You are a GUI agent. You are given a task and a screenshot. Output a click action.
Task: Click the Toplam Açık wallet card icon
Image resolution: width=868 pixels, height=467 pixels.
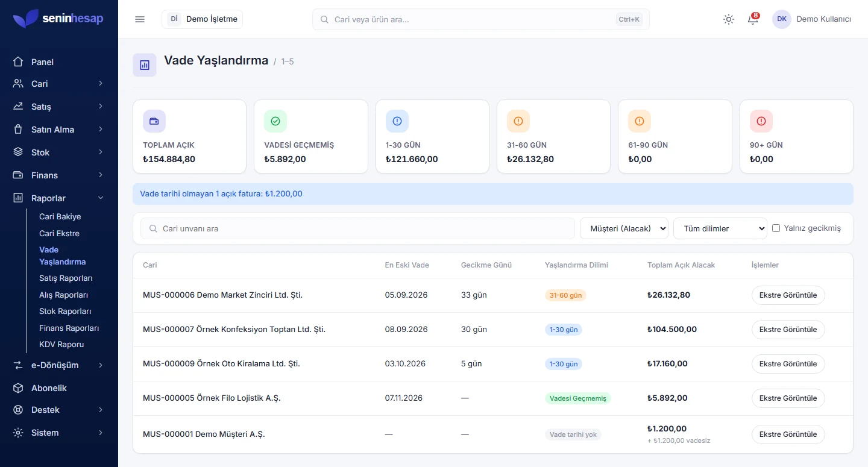(154, 121)
